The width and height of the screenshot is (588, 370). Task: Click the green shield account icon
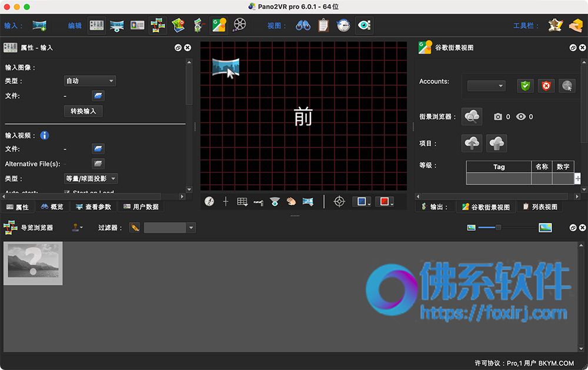[525, 86]
